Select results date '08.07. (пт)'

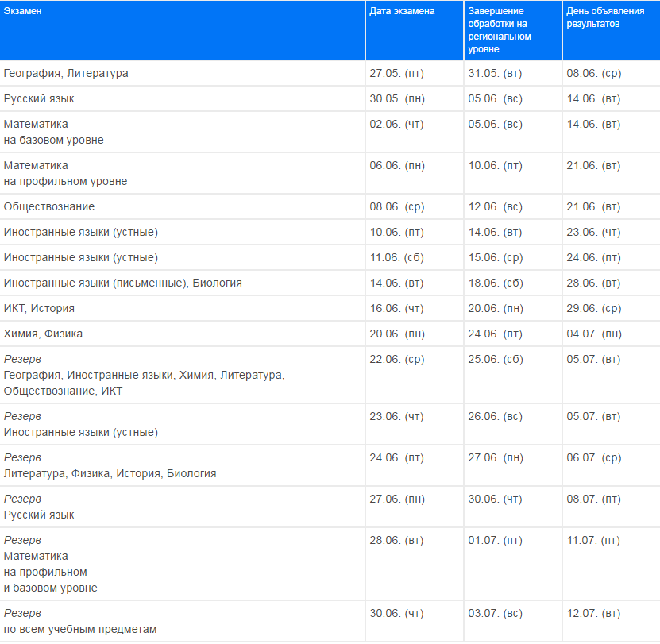click(x=612, y=507)
